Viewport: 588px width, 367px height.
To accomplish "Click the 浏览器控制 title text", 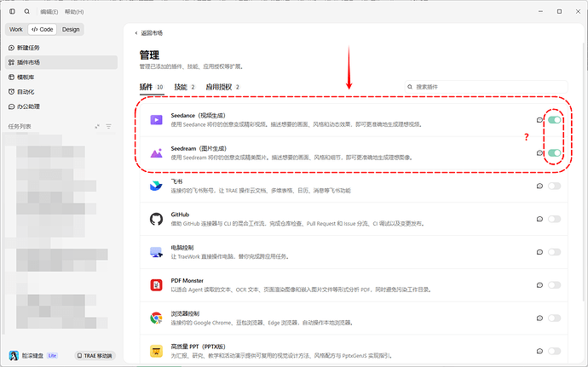I will pyautogui.click(x=185, y=313).
